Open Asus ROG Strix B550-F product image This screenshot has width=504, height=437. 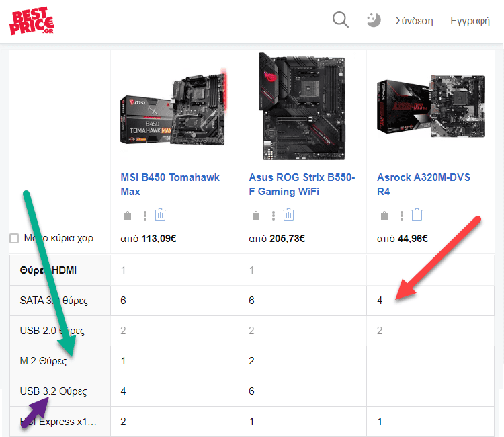tap(302, 106)
